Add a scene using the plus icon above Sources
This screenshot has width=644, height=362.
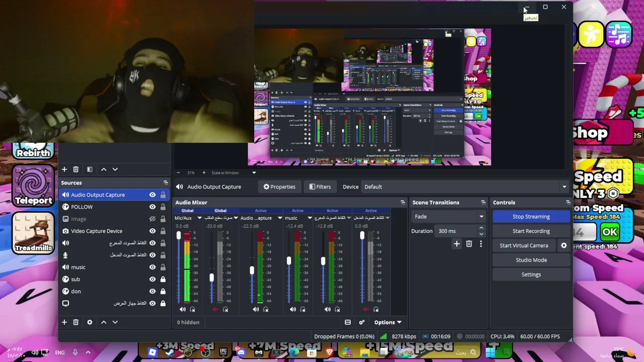pyautogui.click(x=64, y=169)
